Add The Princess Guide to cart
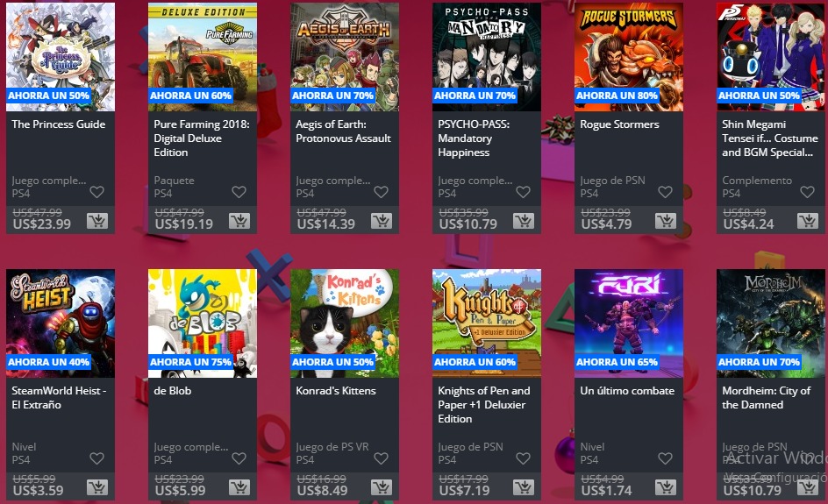This screenshot has width=828, height=504. click(x=97, y=221)
